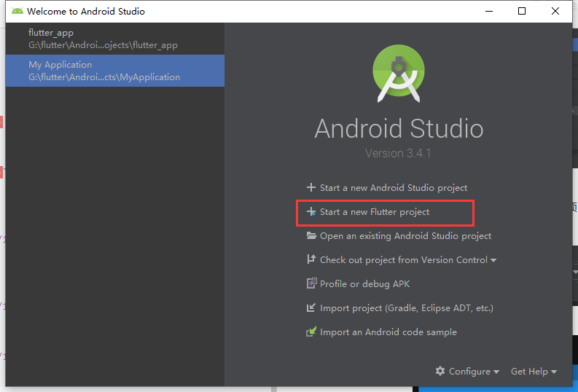Select recent project My Application
578x392 pixels.
(x=115, y=71)
